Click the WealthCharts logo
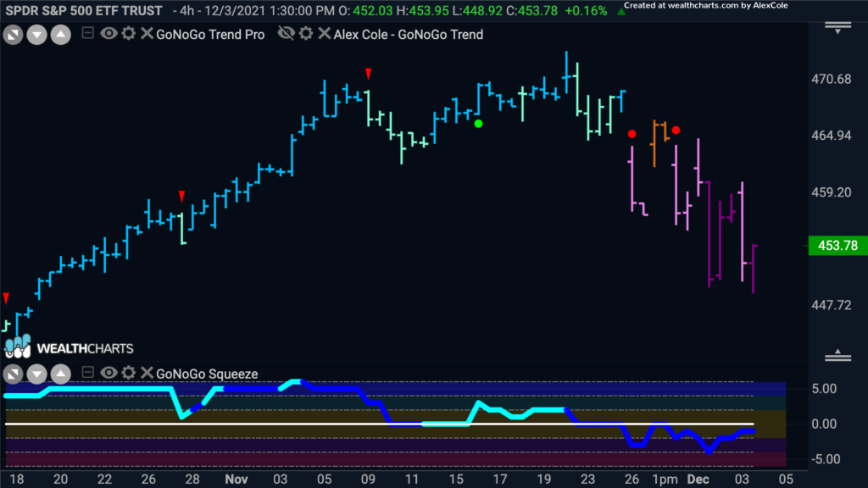Screen dimensions: 868x488 coord(70,347)
